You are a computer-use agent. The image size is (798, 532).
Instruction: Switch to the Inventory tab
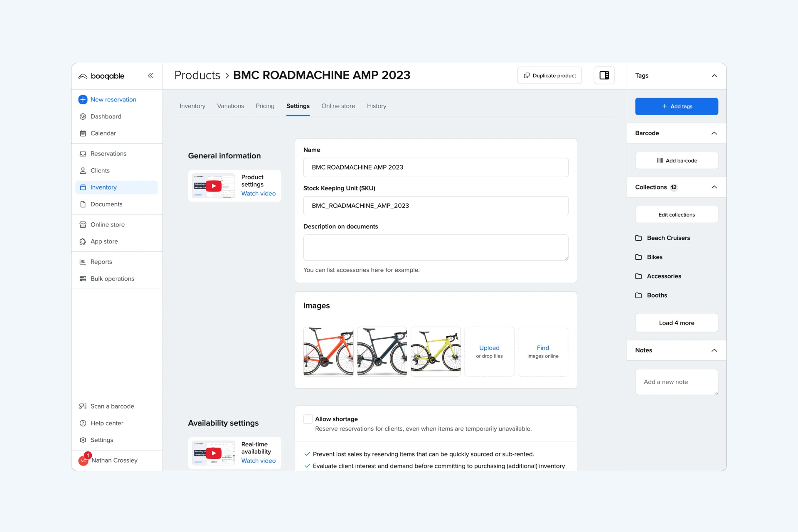point(192,106)
